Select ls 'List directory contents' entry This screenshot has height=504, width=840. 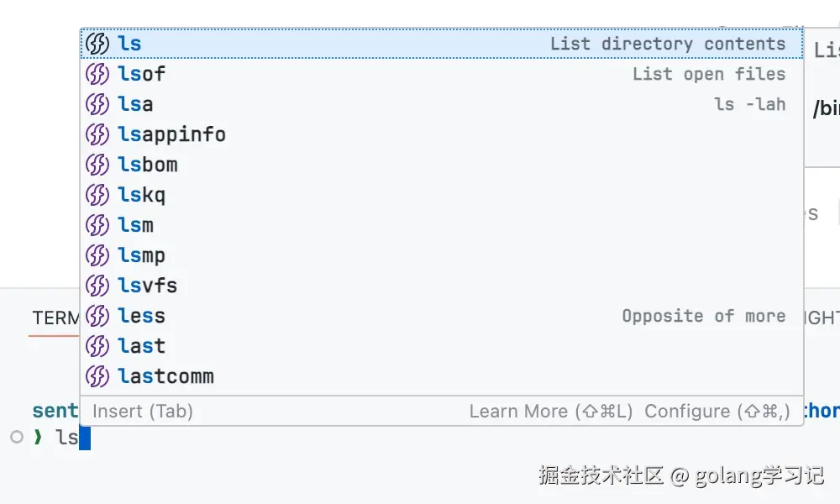442,44
